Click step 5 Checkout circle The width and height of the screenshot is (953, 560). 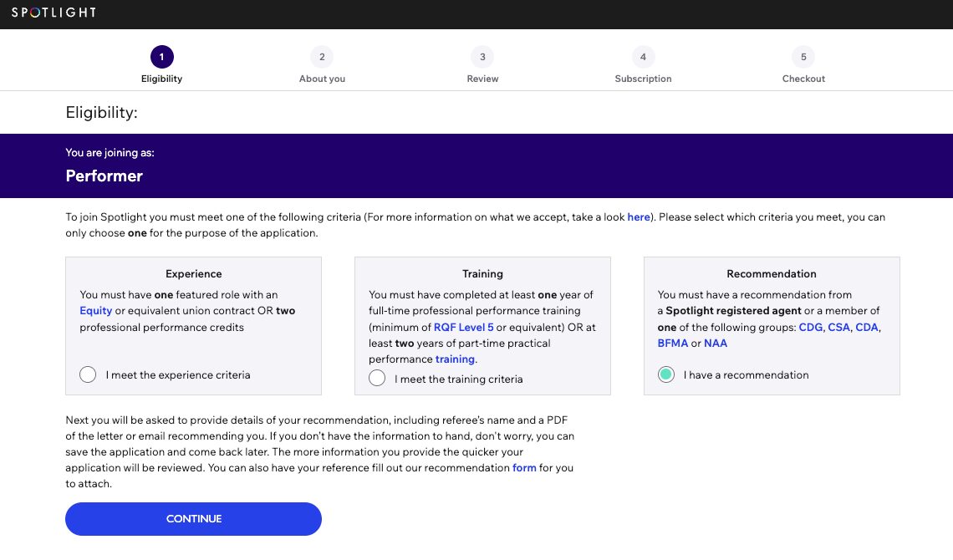[x=803, y=56]
